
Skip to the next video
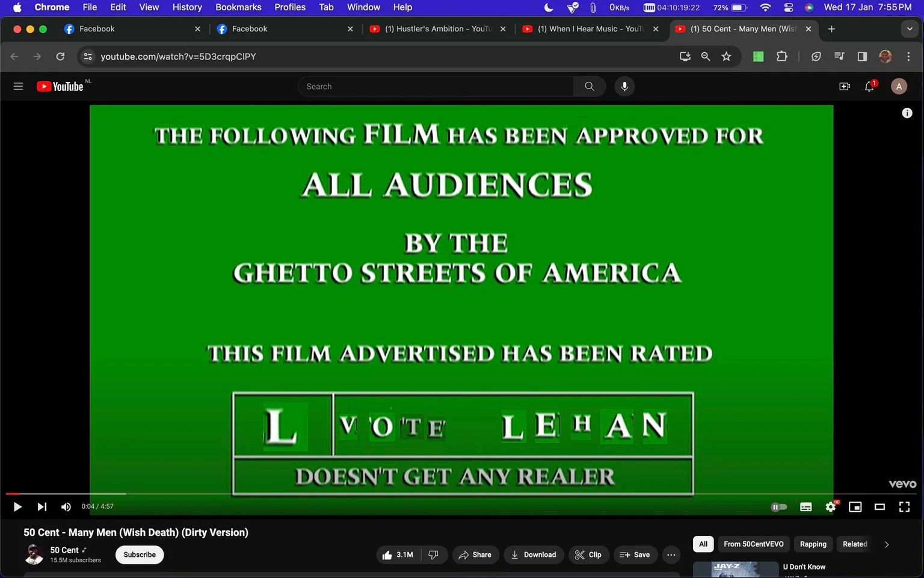point(42,507)
